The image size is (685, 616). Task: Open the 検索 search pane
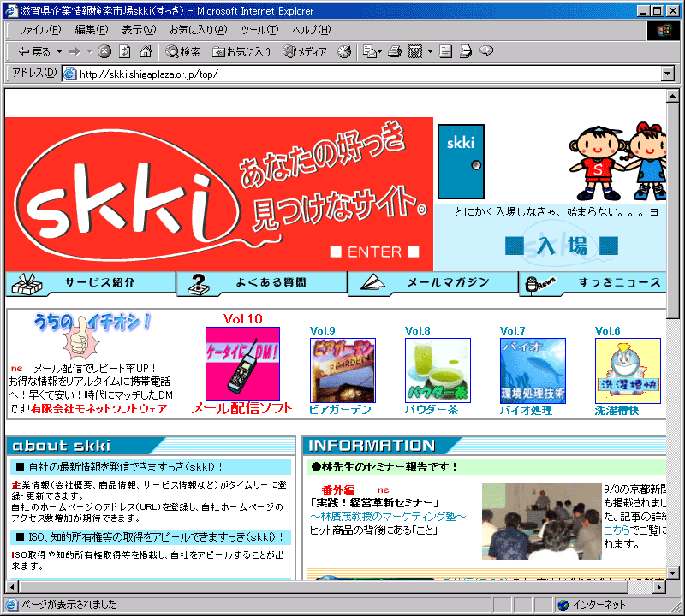point(183,52)
